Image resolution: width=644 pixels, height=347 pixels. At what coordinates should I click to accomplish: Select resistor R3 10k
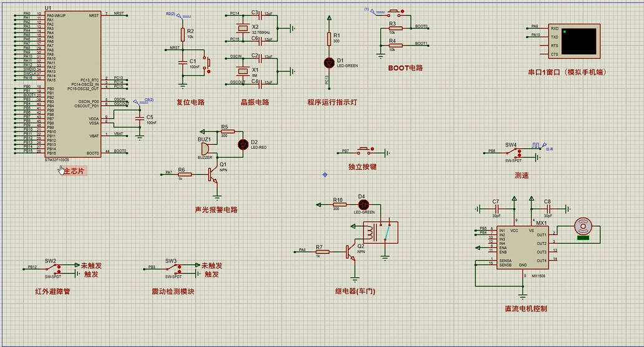(x=395, y=28)
